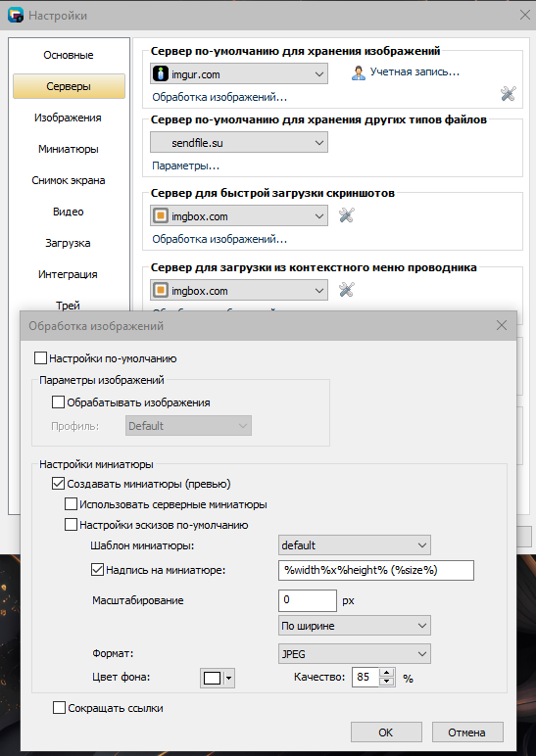Close the Обработка изображений dialog
The width and height of the screenshot is (536, 756).
[502, 325]
